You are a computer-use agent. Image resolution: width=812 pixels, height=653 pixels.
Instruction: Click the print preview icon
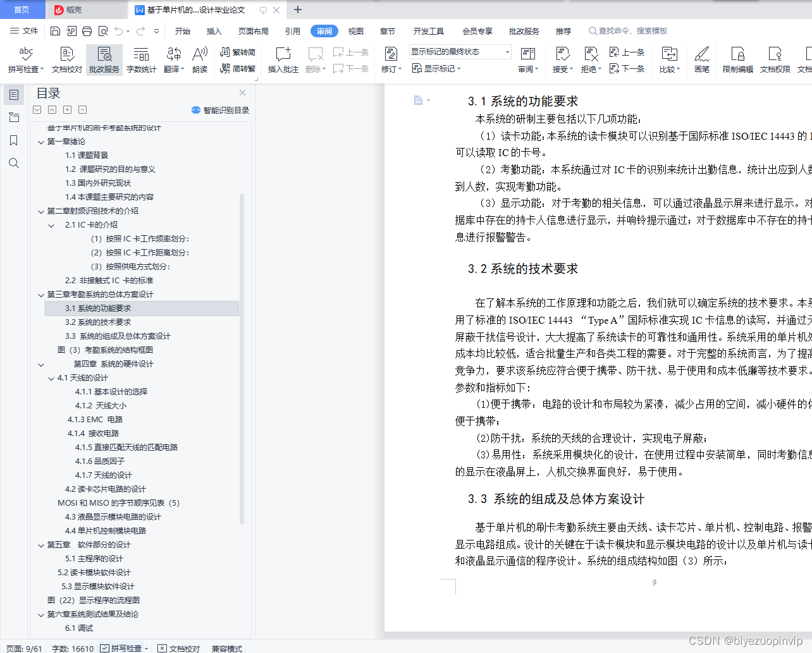pyautogui.click(x=102, y=31)
